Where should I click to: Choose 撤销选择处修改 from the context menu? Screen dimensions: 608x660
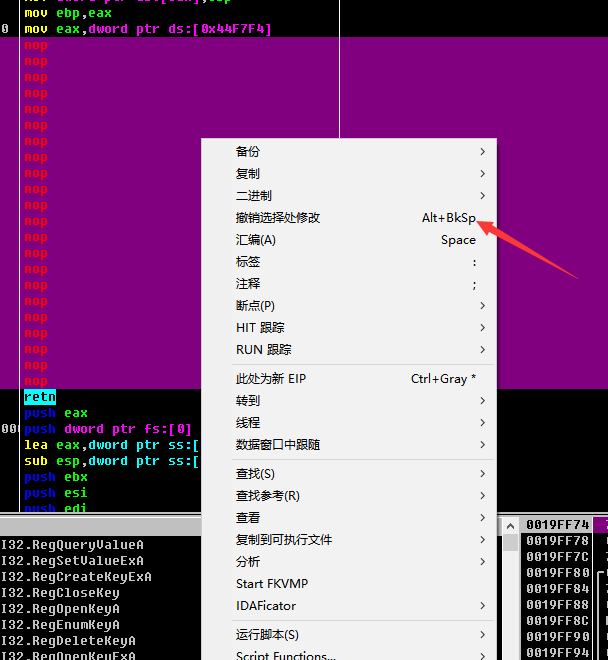click(278, 218)
